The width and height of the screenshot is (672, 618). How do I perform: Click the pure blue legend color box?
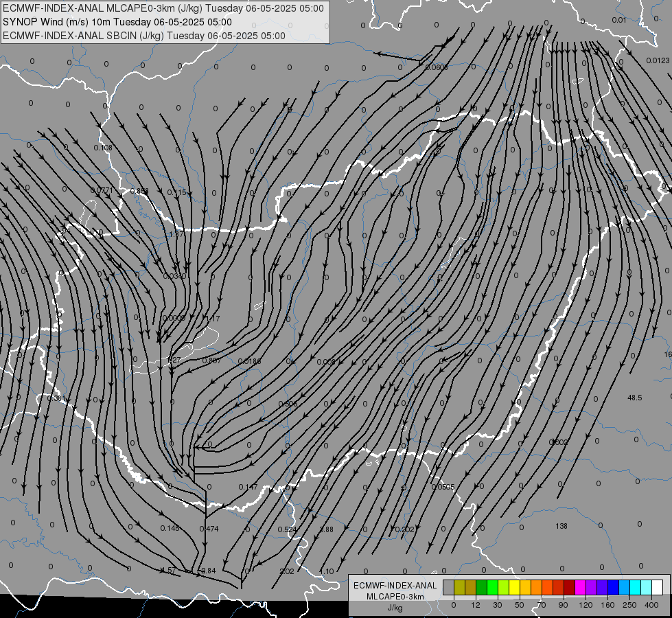613,588
